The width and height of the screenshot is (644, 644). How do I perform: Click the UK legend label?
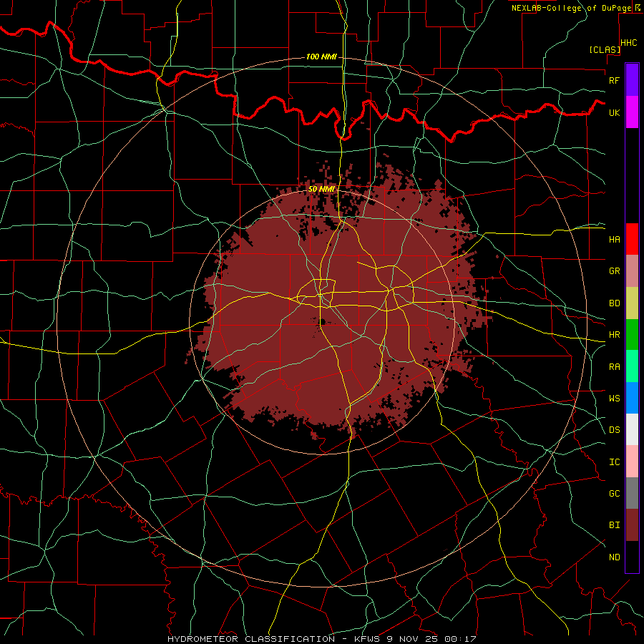tap(614, 112)
